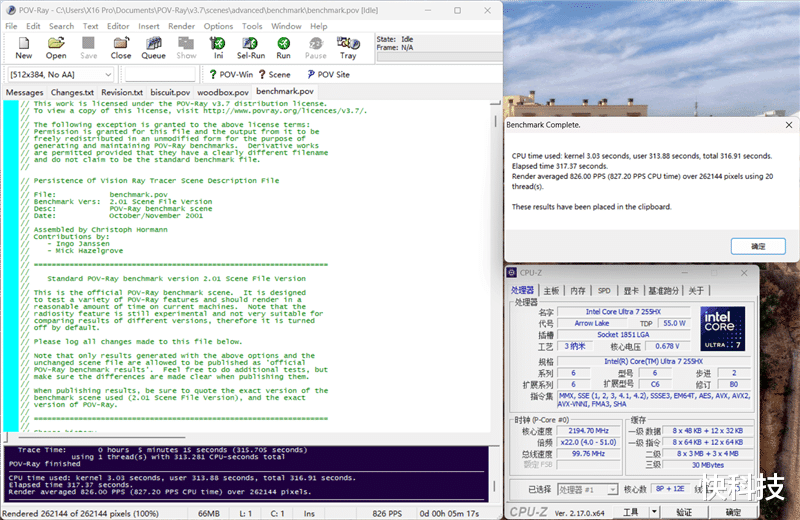Screen dimensions: 800x520
Task: Open the Search menu
Action: pyautogui.click(x=61, y=26)
